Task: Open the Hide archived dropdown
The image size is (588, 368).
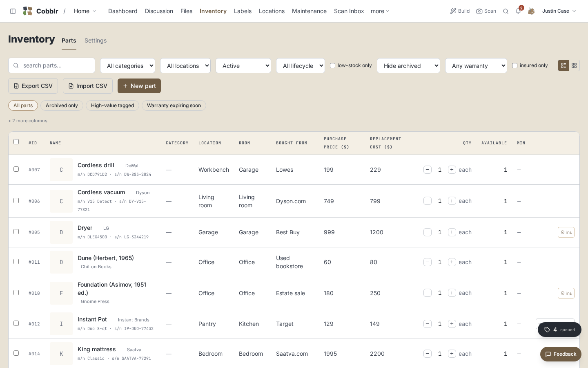Action: pos(408,65)
